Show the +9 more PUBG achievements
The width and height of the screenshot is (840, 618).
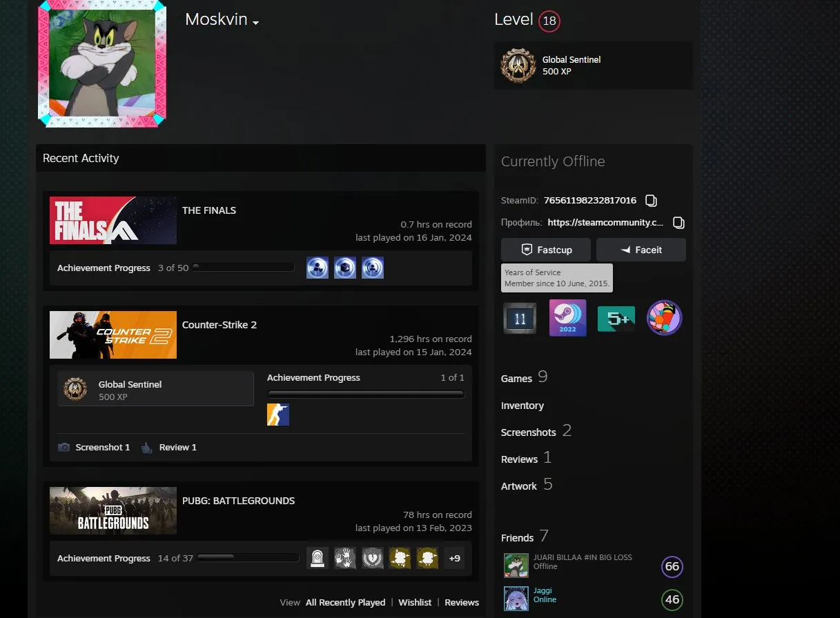coord(453,558)
